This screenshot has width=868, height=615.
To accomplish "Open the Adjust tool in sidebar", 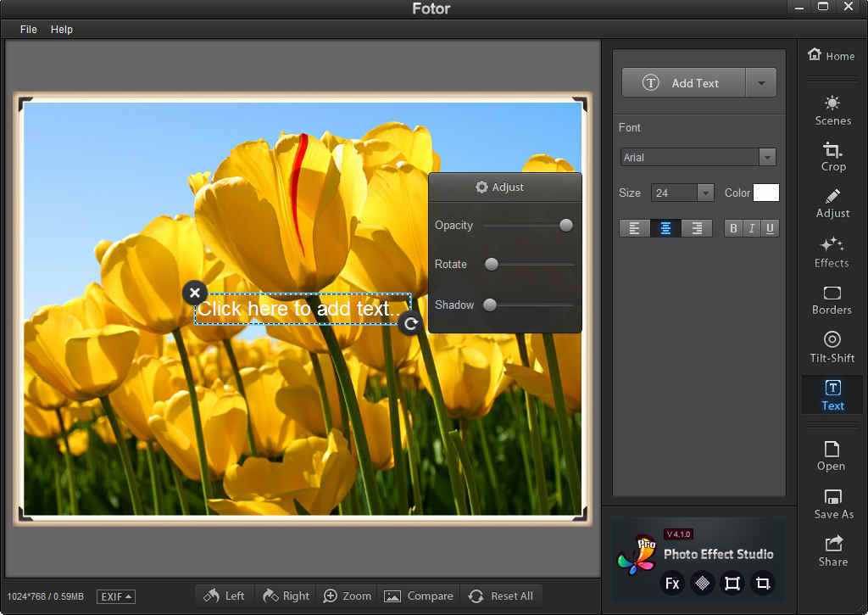I will pyautogui.click(x=832, y=204).
